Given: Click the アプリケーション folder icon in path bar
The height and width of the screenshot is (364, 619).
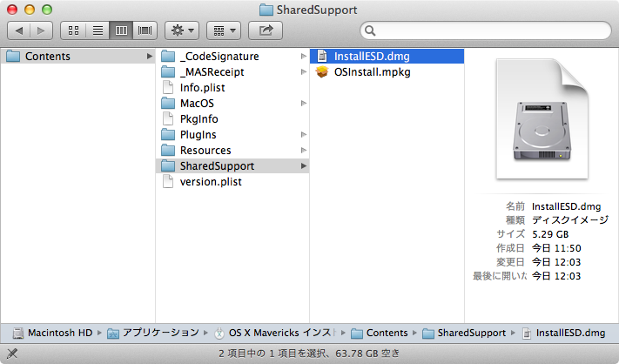Looking at the screenshot, I should coord(113,334).
